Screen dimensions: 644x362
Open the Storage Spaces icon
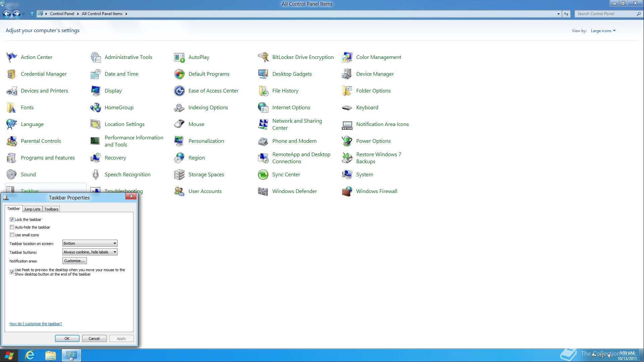point(179,175)
